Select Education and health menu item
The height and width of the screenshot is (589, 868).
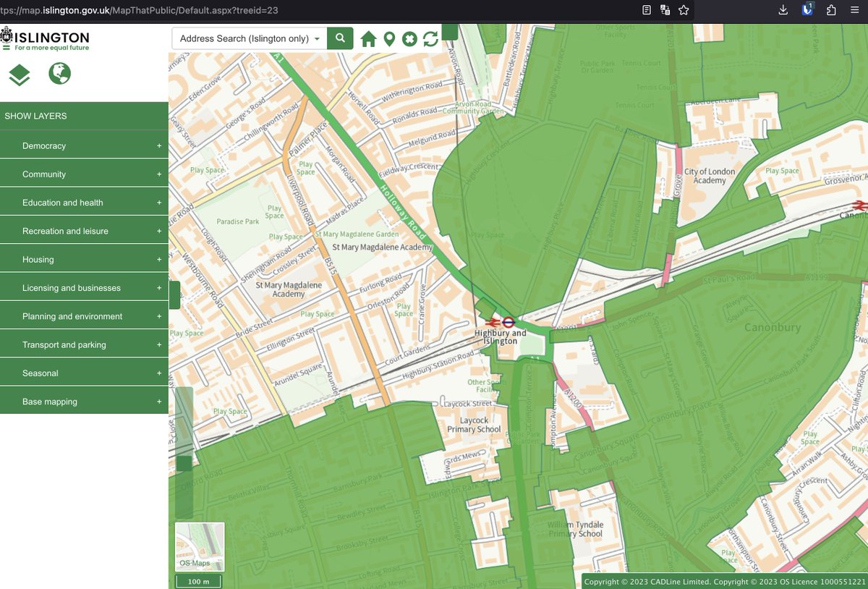(84, 203)
